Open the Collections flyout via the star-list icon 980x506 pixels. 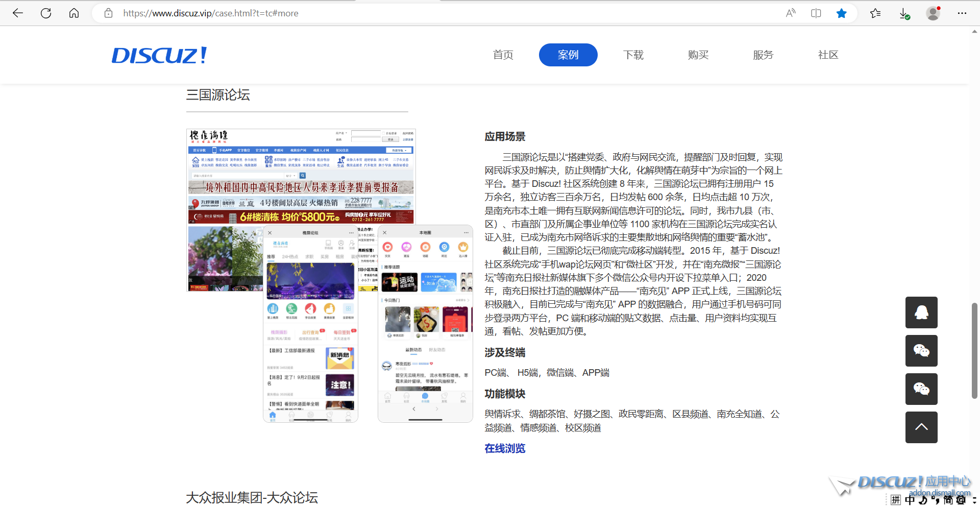tap(875, 13)
